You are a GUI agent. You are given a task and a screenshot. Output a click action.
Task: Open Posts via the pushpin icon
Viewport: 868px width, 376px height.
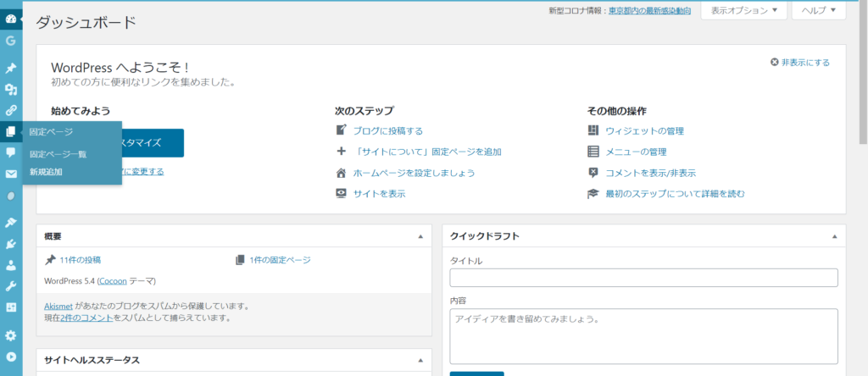(10, 68)
